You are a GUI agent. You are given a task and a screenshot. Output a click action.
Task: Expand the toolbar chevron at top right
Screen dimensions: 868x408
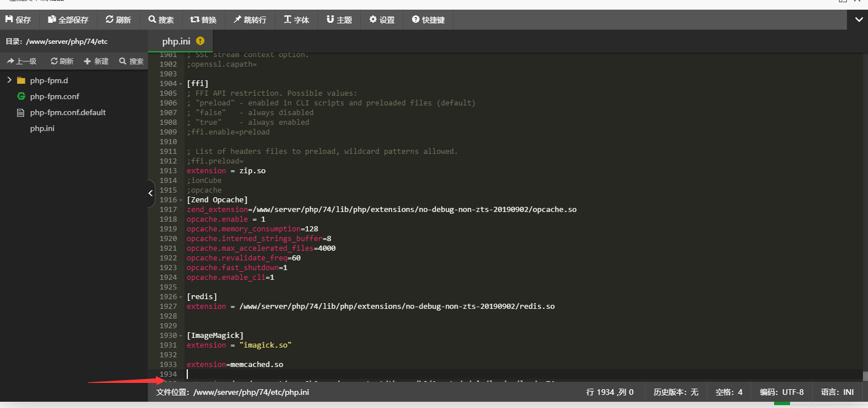pos(858,20)
